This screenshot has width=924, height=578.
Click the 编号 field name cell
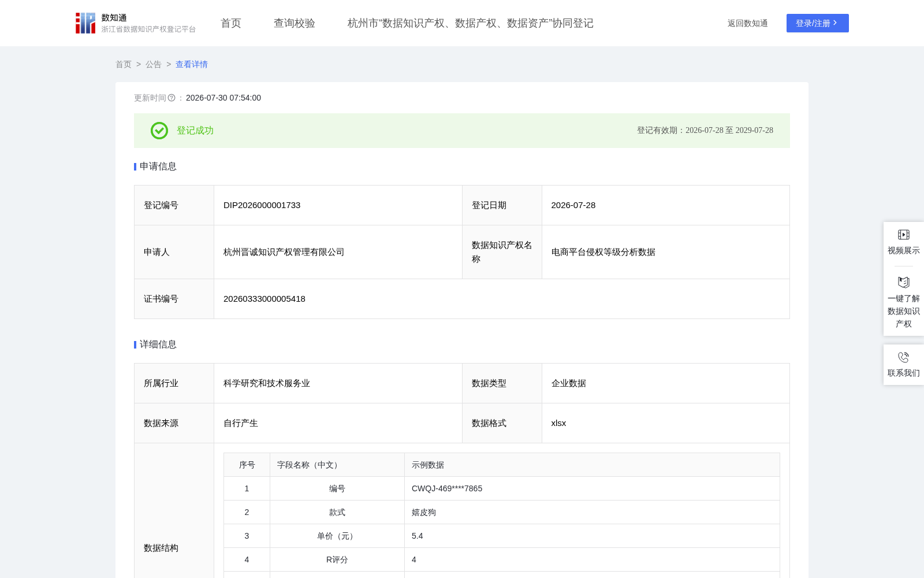pos(337,488)
